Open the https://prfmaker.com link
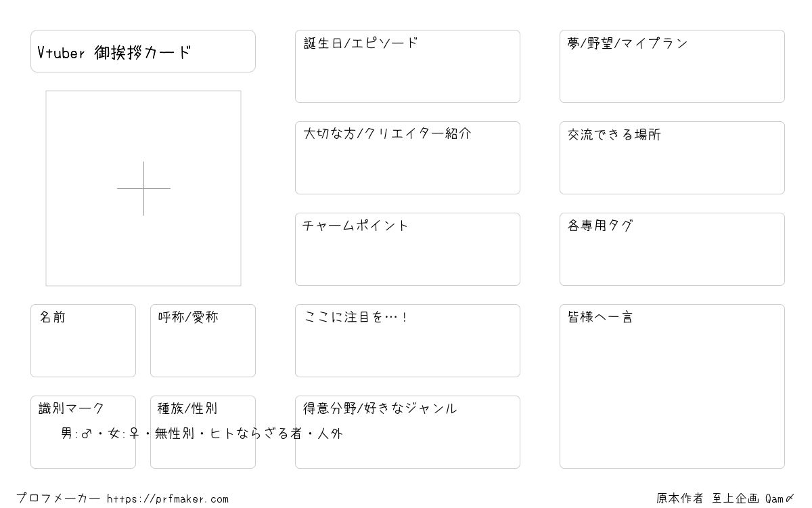The height and width of the screenshot is (508, 812). click(168, 499)
